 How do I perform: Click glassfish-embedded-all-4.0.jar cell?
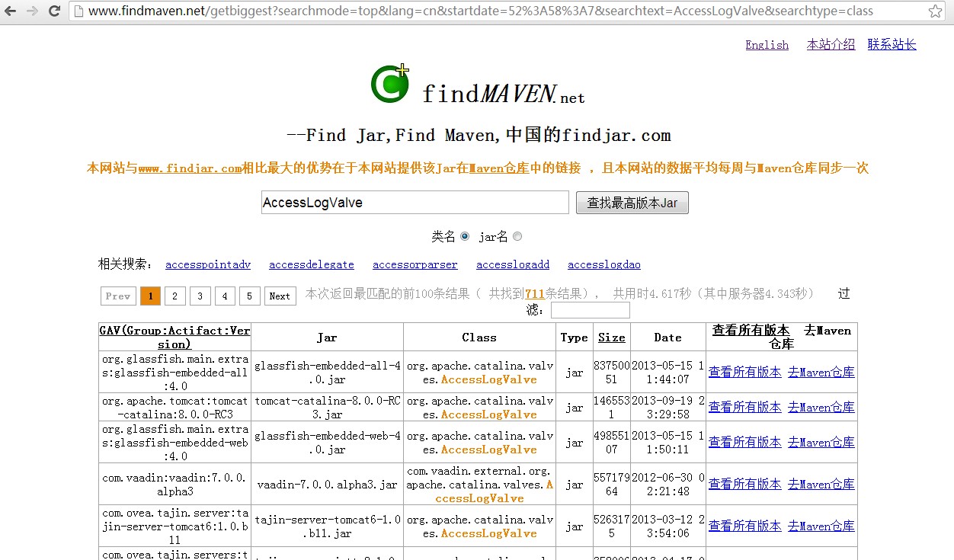pyautogui.click(x=327, y=373)
